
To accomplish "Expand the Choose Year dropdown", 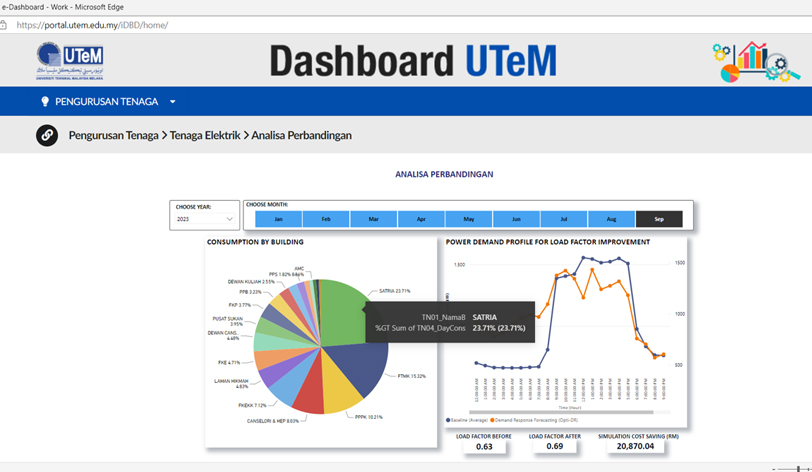I will pos(204,219).
